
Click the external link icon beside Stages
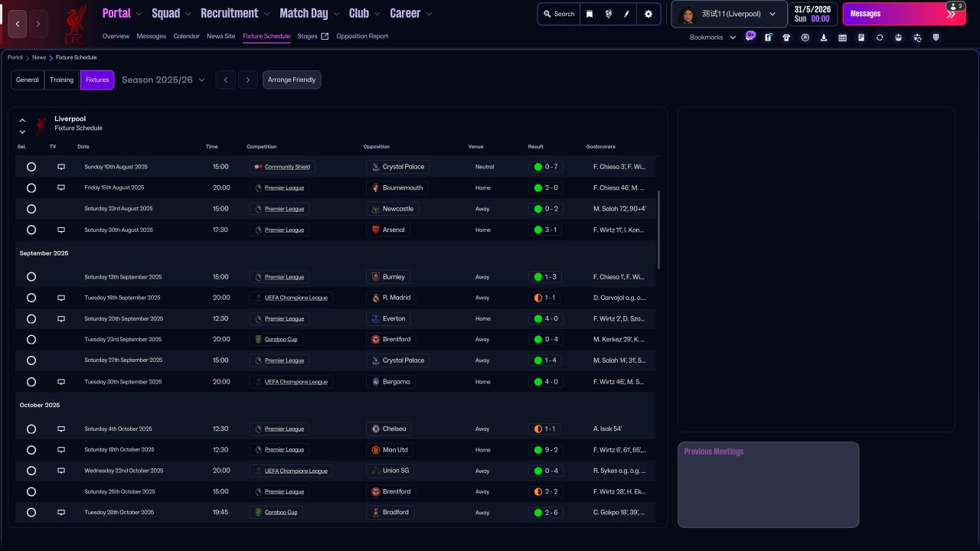(325, 36)
